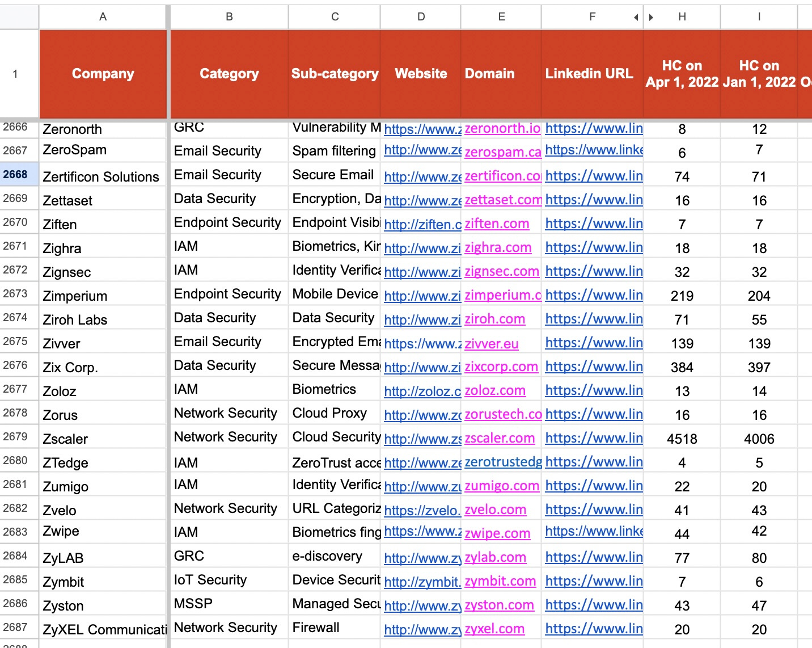Open the zoloz.com domain link
Screen dimensions: 812x648
(x=495, y=390)
